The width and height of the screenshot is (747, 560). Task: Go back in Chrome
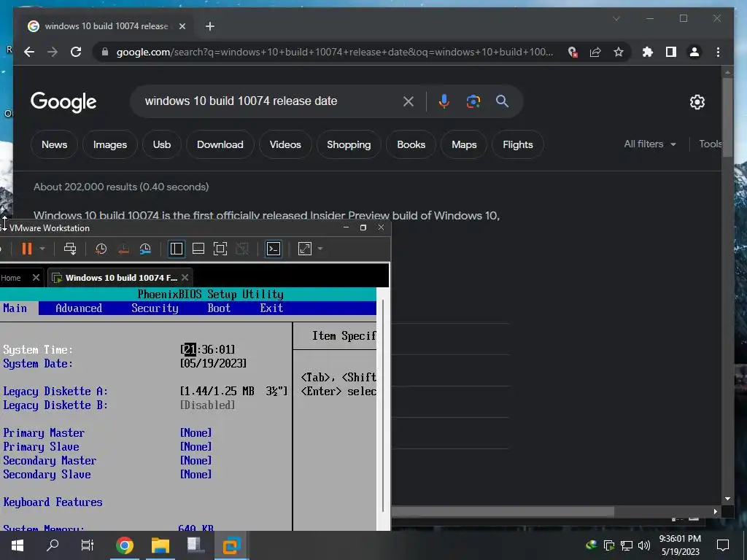click(x=29, y=52)
